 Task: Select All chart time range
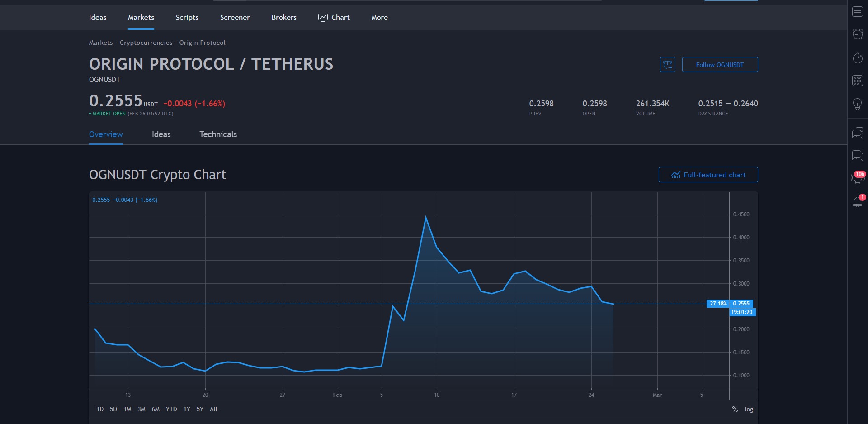pyautogui.click(x=213, y=409)
